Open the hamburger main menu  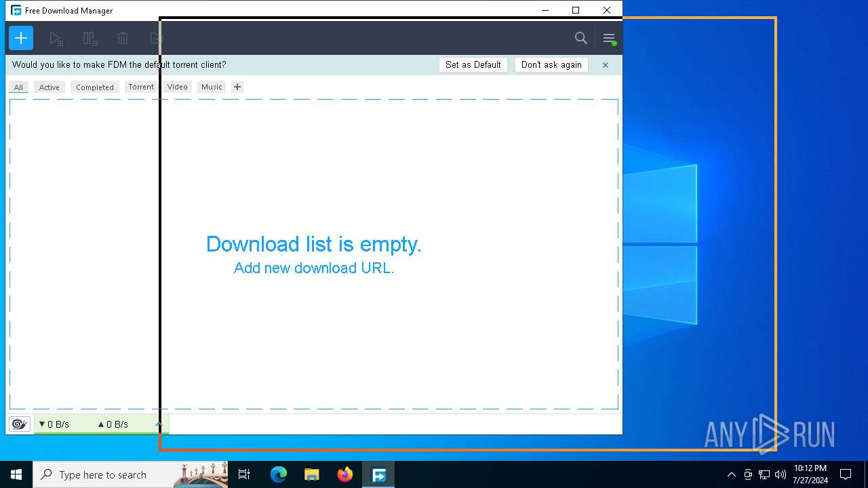609,39
